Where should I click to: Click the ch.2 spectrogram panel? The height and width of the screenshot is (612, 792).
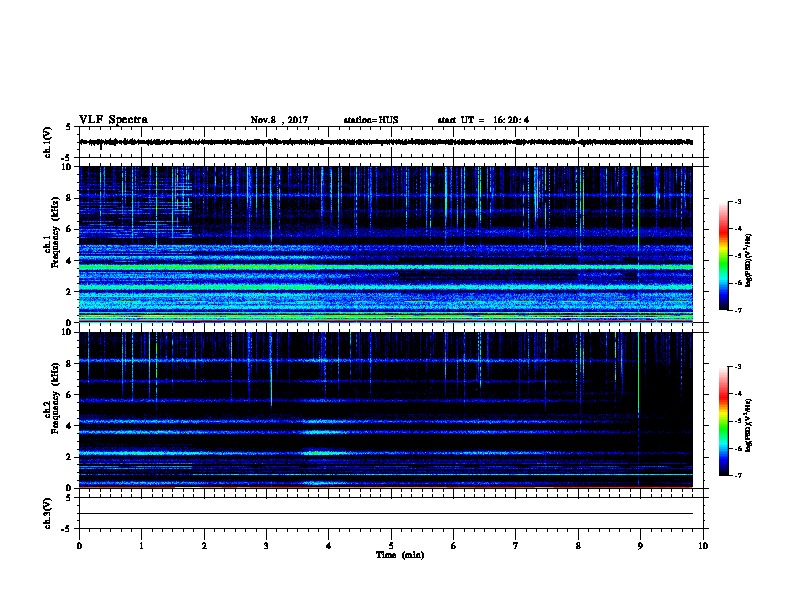pos(386,410)
